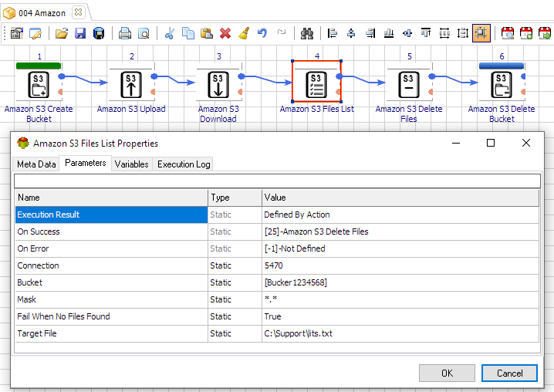Align vertical centers toolbar icon

[x=407, y=33]
